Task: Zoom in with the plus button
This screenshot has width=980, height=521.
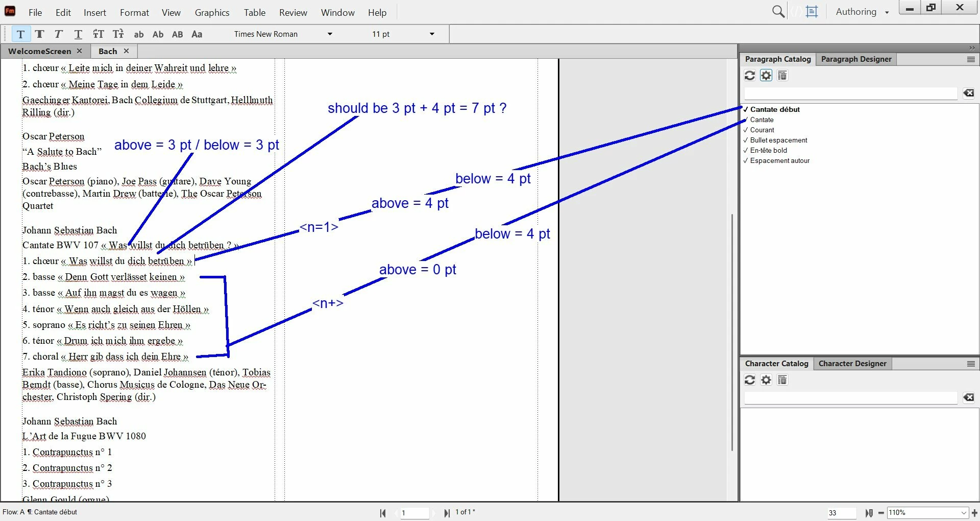Action: click(974, 513)
